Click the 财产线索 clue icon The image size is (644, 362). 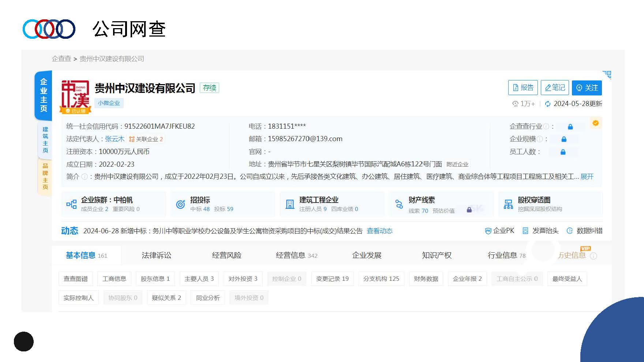click(399, 204)
